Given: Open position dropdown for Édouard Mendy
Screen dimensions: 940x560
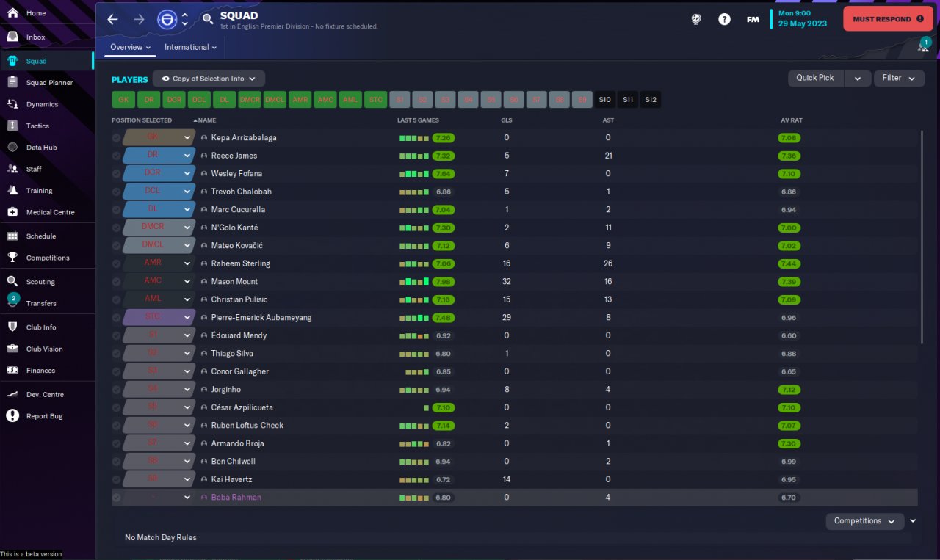Looking at the screenshot, I should (187, 335).
